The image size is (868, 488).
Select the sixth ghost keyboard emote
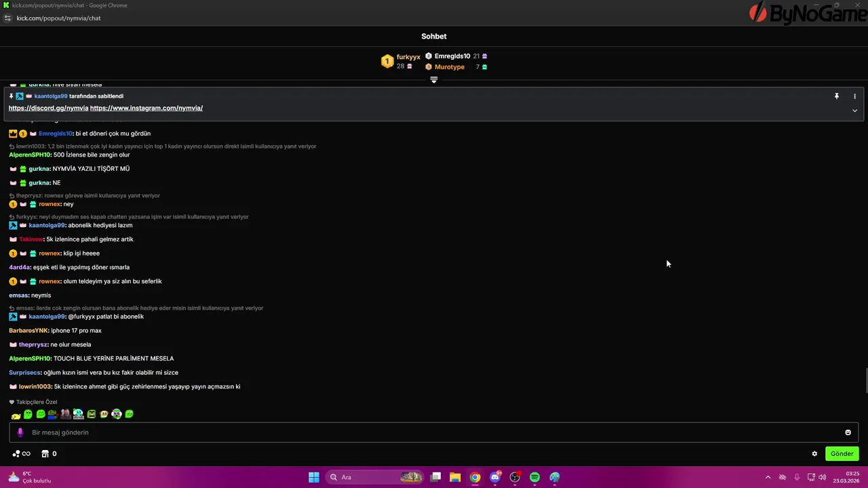point(79,414)
